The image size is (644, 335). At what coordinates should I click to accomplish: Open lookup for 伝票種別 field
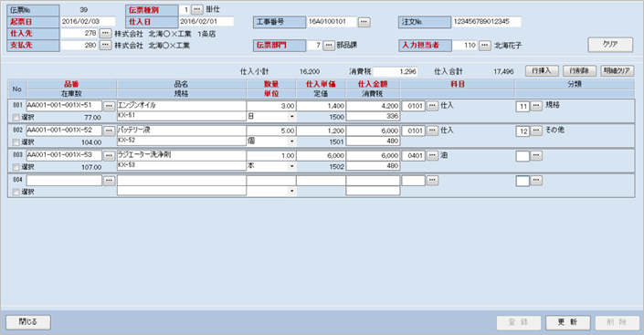pos(197,9)
